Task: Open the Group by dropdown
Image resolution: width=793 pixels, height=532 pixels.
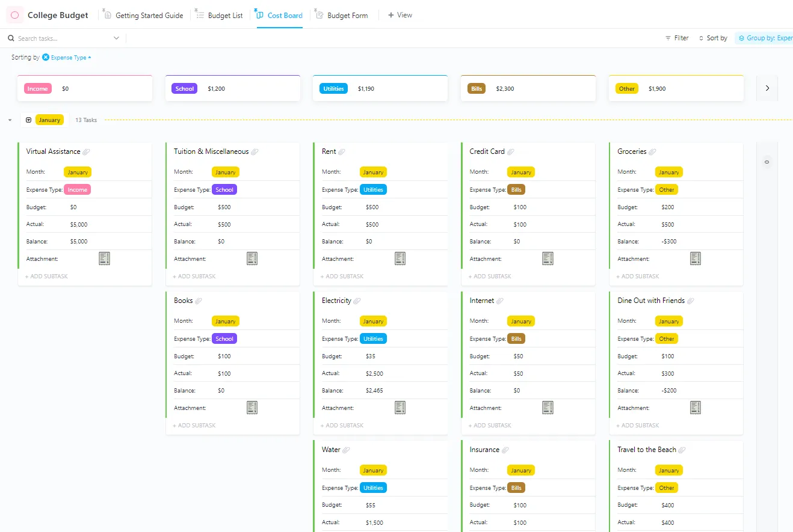Action: [x=765, y=38]
